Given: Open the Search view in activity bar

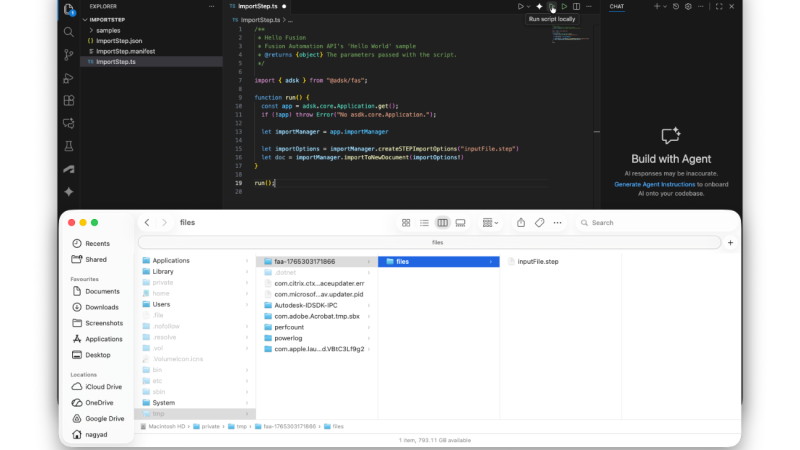Looking at the screenshot, I should pyautogui.click(x=69, y=32).
